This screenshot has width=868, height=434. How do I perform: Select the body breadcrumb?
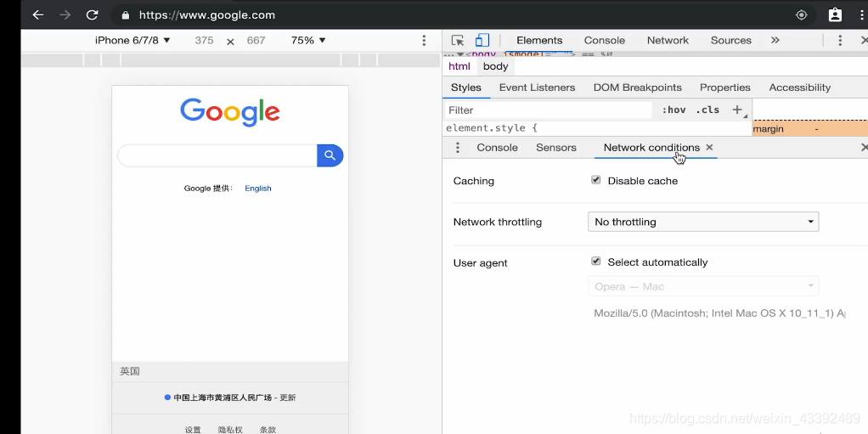click(495, 66)
